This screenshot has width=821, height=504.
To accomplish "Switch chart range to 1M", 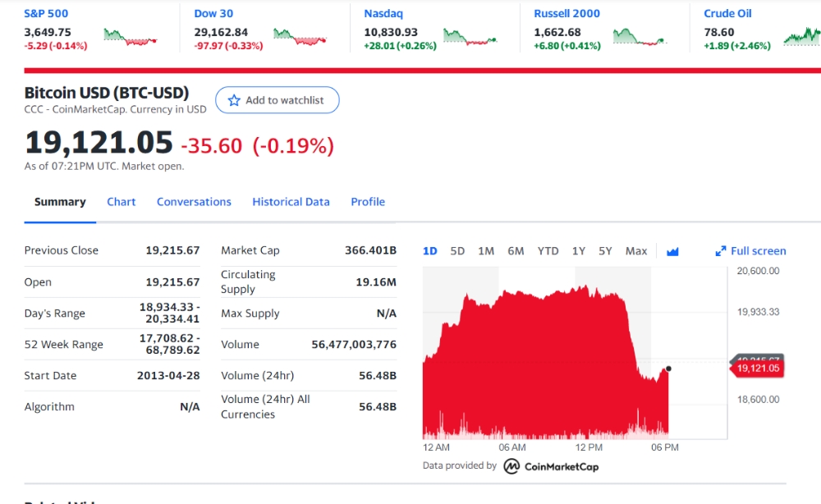I will tap(486, 251).
